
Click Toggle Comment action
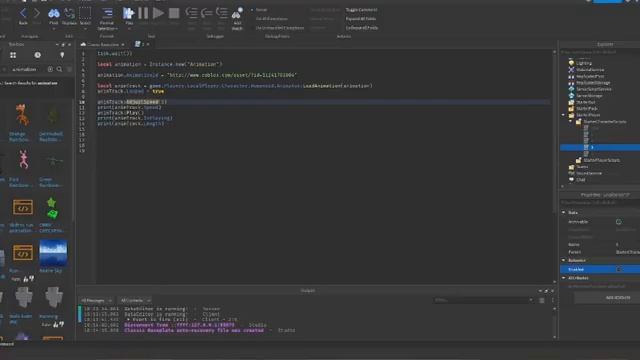click(361, 10)
